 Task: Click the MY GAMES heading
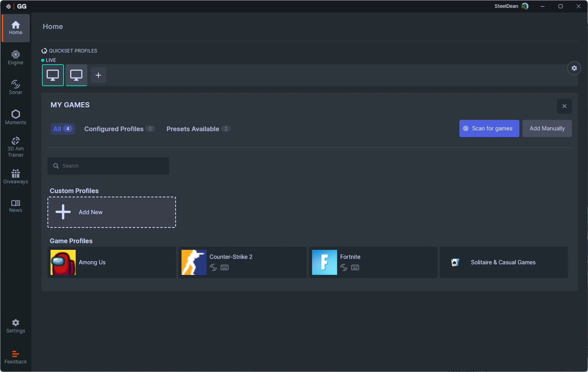point(70,105)
